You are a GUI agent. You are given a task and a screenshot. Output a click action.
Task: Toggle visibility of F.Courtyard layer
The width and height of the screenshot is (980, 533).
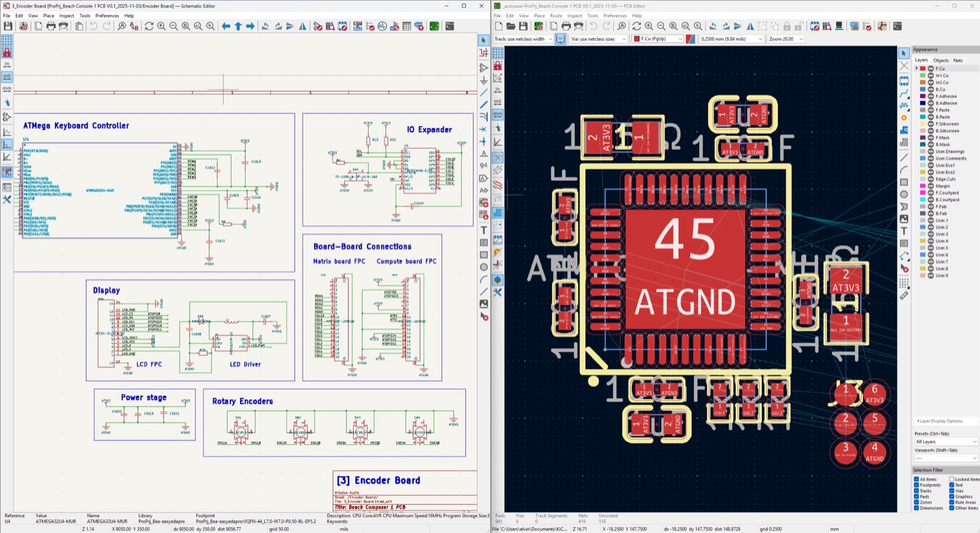tap(931, 193)
